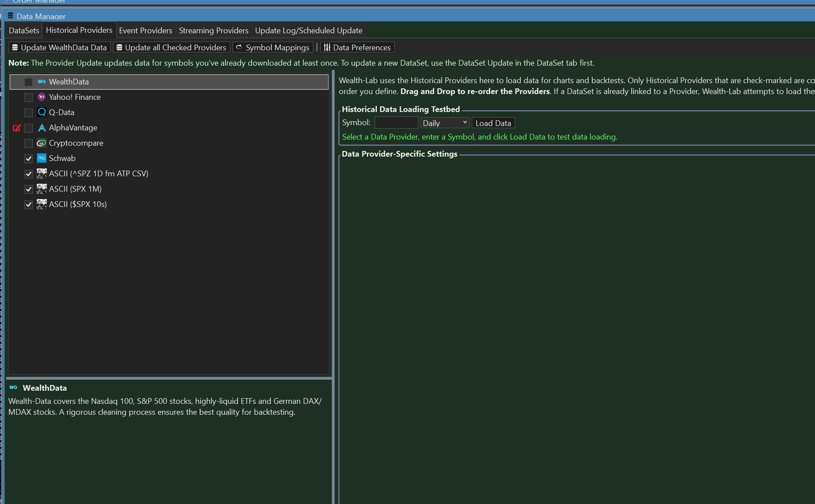Switch to the DataSets tab
The height and width of the screenshot is (504, 815).
point(24,31)
